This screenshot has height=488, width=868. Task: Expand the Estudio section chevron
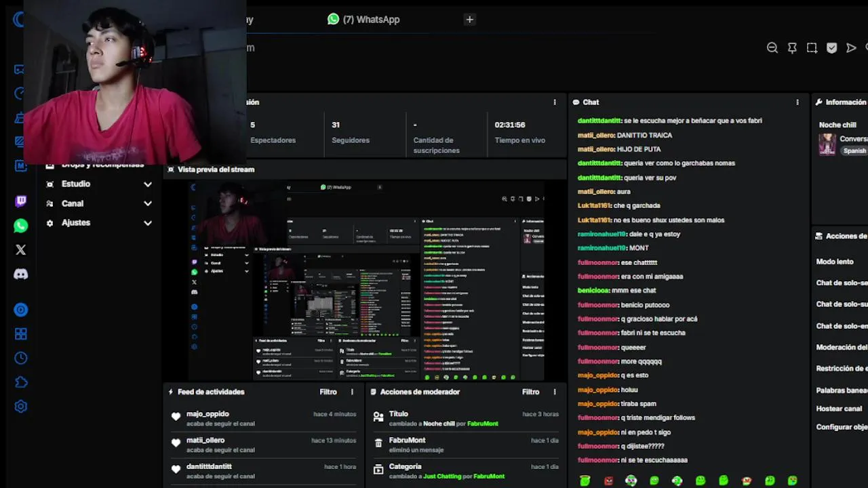point(148,184)
